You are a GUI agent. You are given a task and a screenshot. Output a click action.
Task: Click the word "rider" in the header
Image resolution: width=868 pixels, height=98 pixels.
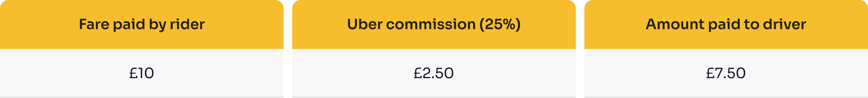pos(187,25)
